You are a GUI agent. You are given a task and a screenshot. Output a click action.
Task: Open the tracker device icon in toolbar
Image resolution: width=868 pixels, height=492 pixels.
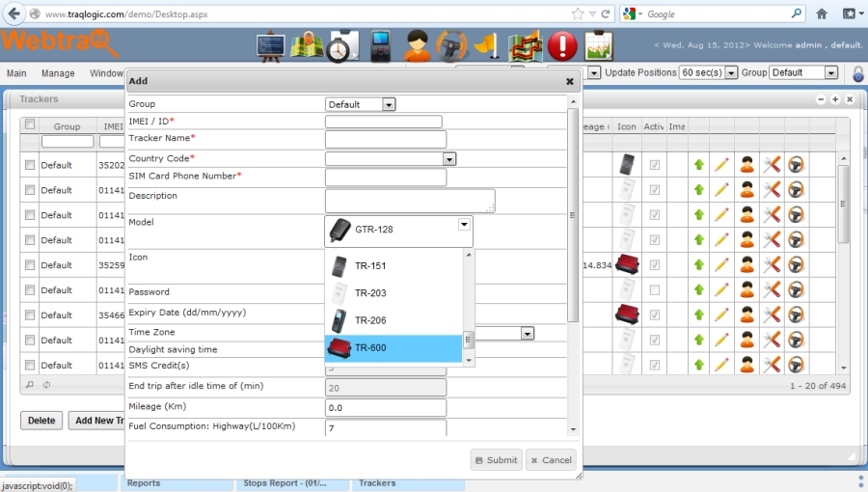(380, 46)
